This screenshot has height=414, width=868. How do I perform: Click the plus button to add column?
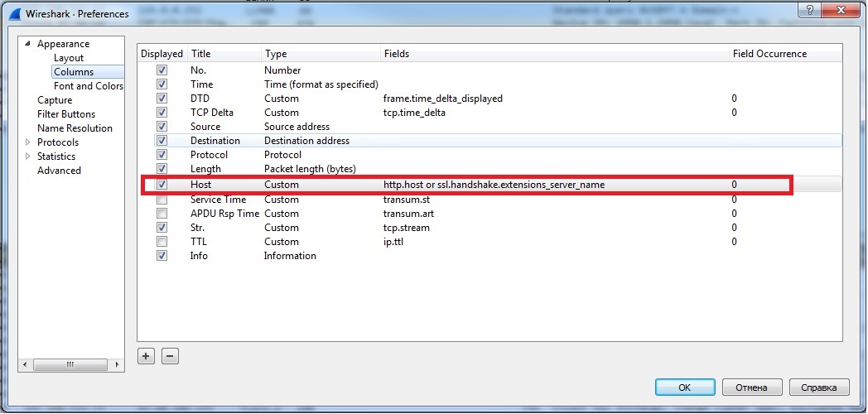pyautogui.click(x=146, y=356)
